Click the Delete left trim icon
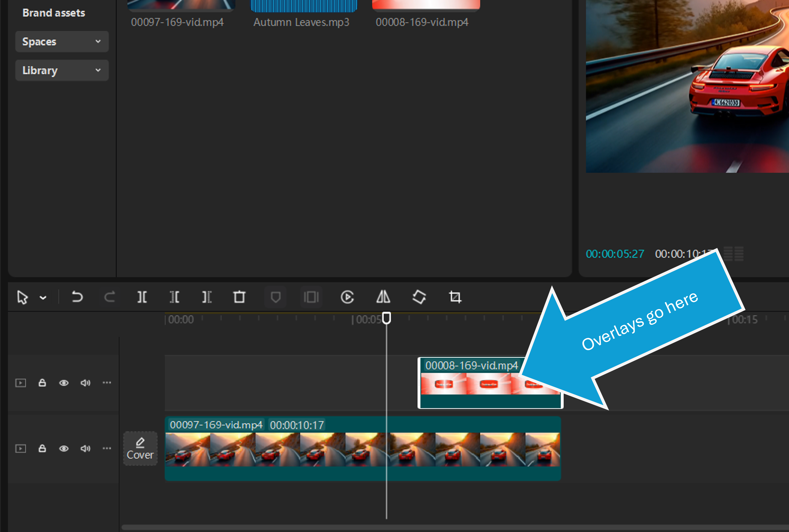Viewport: 789px width, 532px height. tap(174, 297)
